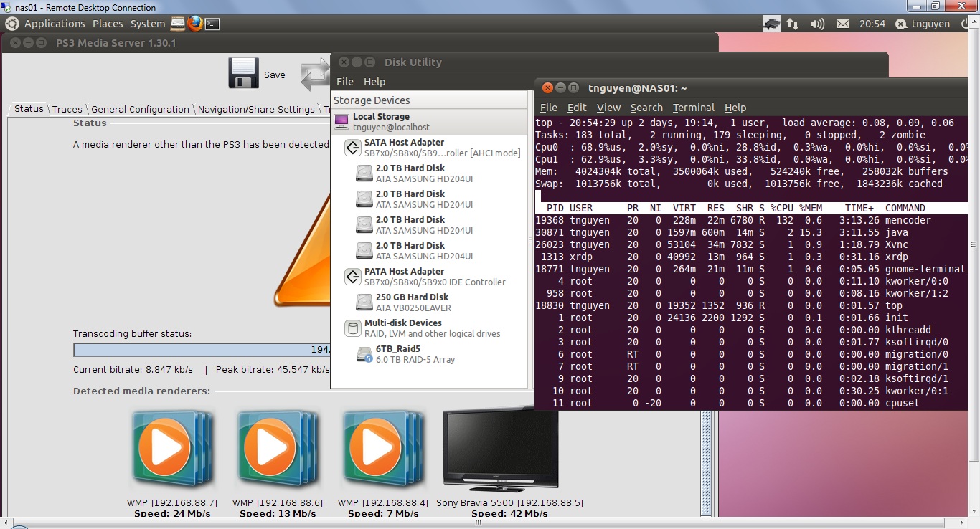Open the terminal window's Search menu
The width and height of the screenshot is (980, 529).
point(646,108)
